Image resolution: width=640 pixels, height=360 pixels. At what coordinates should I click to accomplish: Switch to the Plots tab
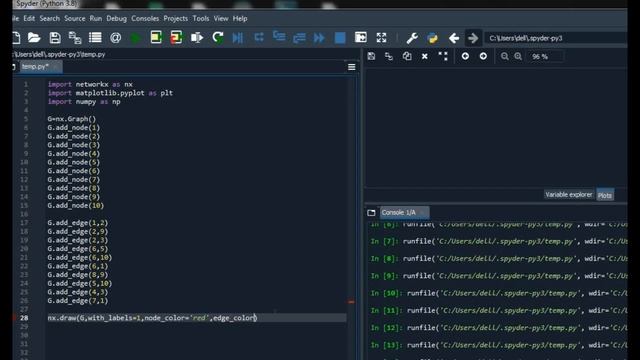pos(605,195)
